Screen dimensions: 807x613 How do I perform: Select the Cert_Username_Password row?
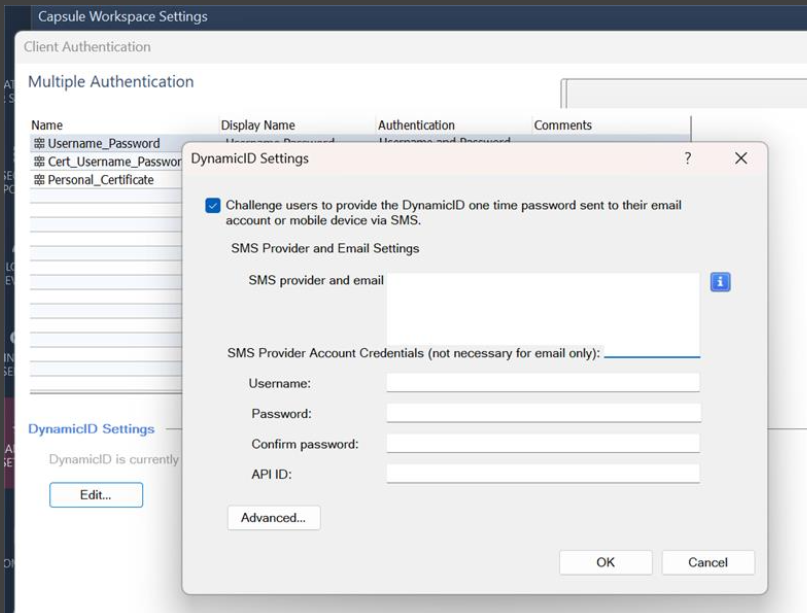coord(106,162)
